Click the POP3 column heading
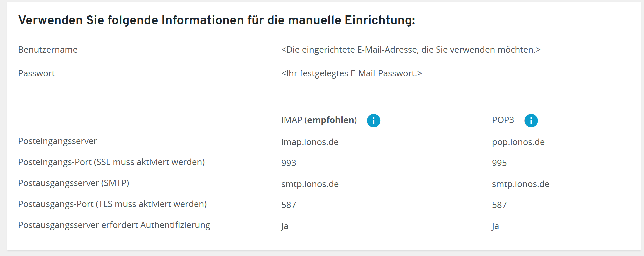Screen dimensions: 644x256 tap(503, 120)
